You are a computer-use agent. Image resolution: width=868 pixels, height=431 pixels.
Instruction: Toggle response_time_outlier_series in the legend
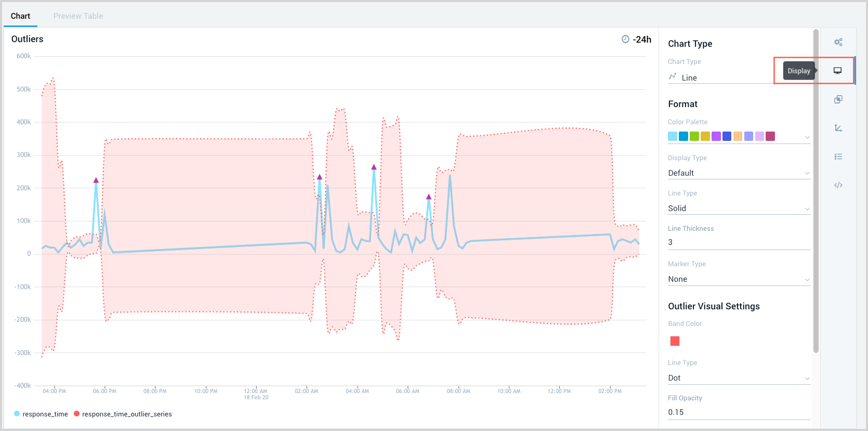pos(123,414)
